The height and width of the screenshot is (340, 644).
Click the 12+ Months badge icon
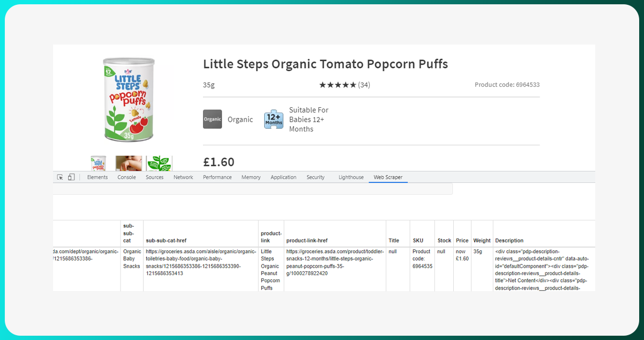tap(274, 119)
